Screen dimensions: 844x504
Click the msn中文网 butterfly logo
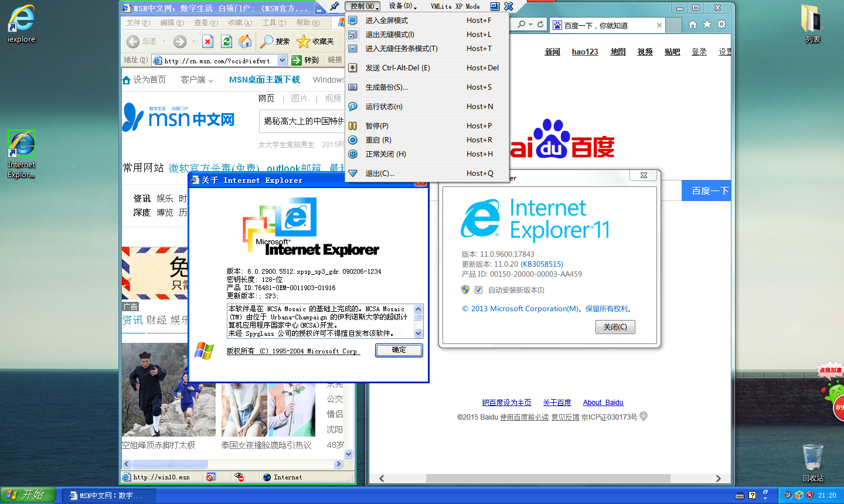[179, 118]
